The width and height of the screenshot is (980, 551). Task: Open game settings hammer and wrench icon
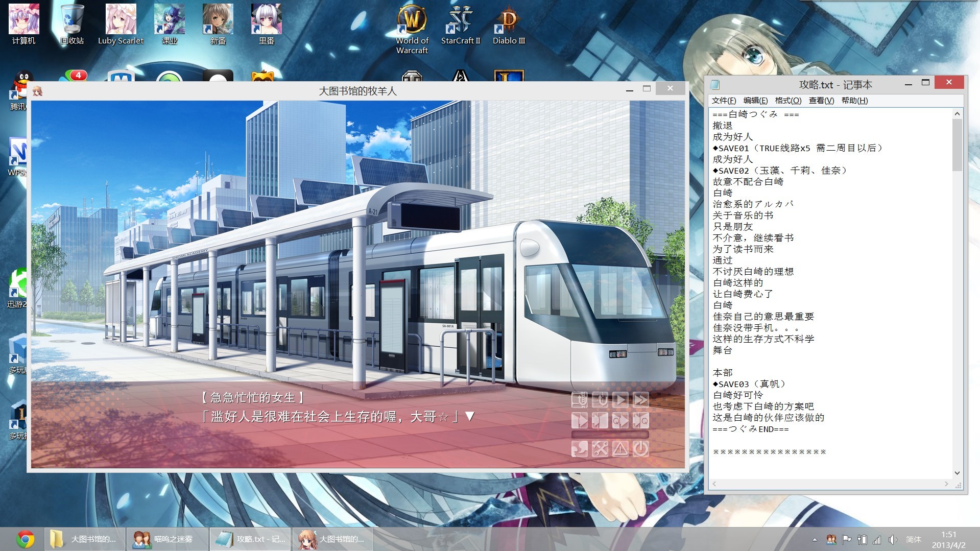pyautogui.click(x=600, y=449)
